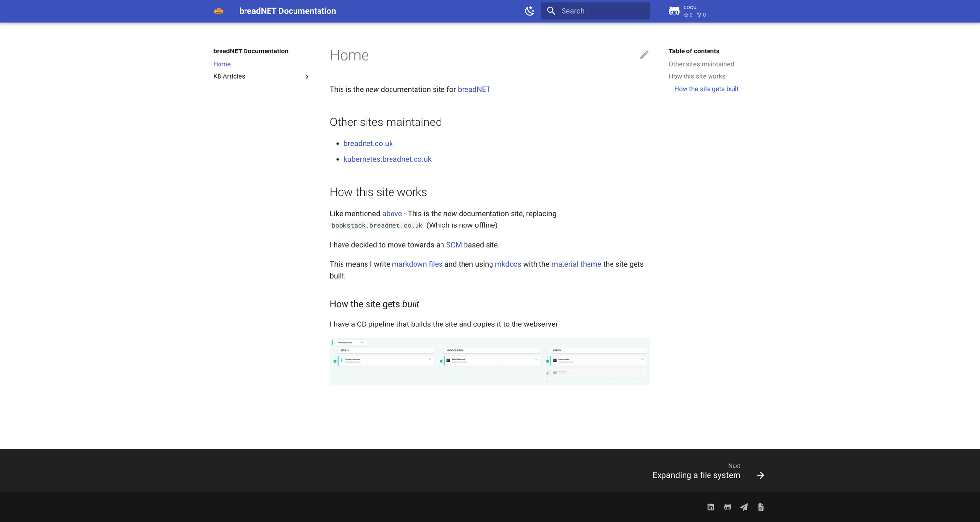Edit this page with the pencil icon
This screenshot has height=522, width=980.
[644, 55]
